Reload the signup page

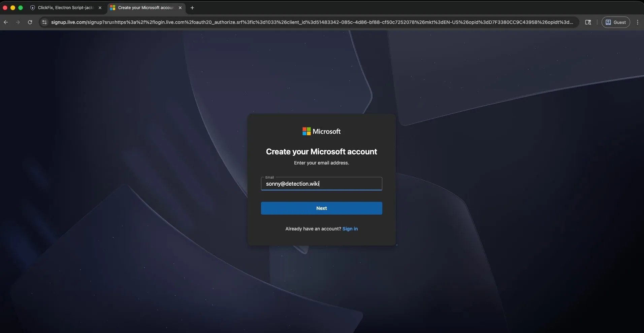30,22
